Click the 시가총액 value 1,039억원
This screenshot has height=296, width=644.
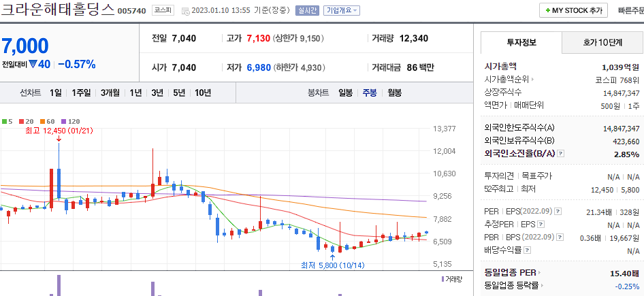tap(621, 67)
